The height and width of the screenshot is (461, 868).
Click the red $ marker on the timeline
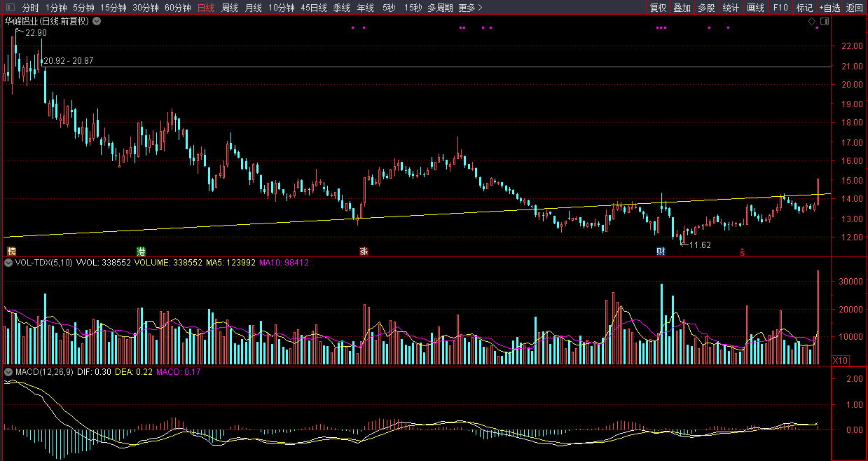coord(742,252)
